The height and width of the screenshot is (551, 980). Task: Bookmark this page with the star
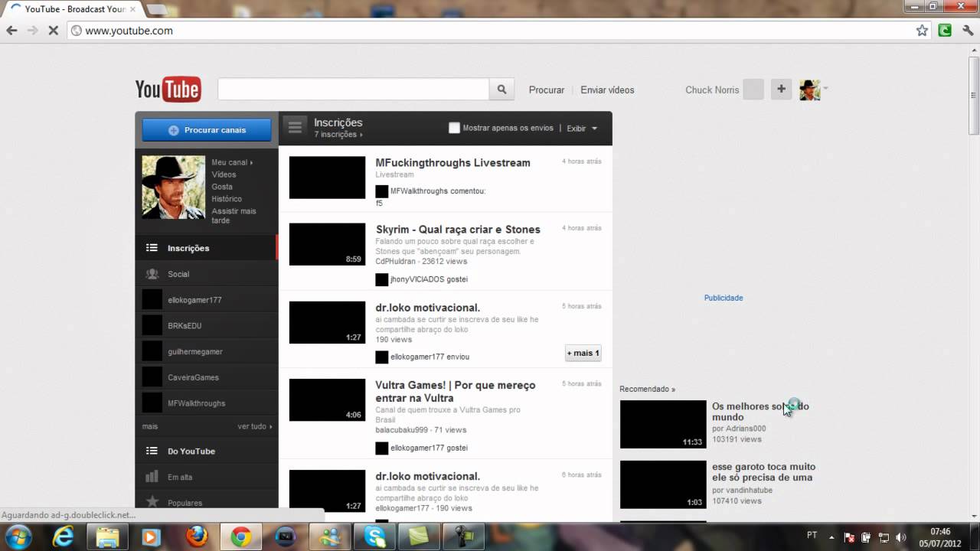(922, 31)
